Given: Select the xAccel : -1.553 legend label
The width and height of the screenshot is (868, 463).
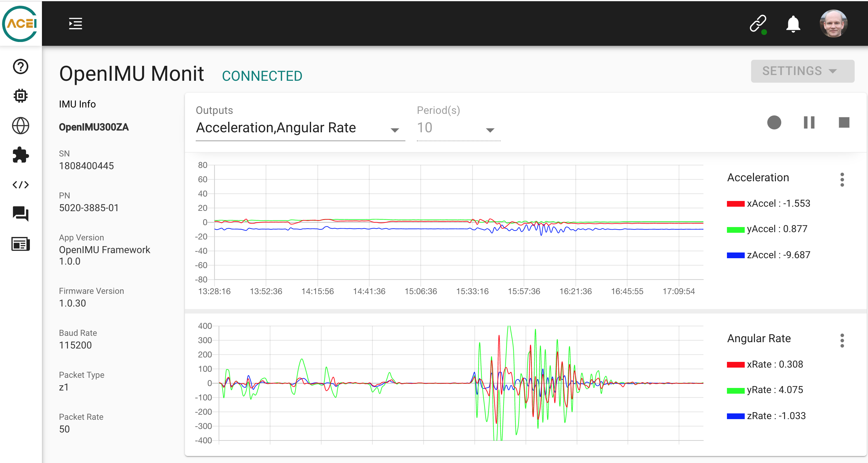Looking at the screenshot, I should tap(778, 203).
